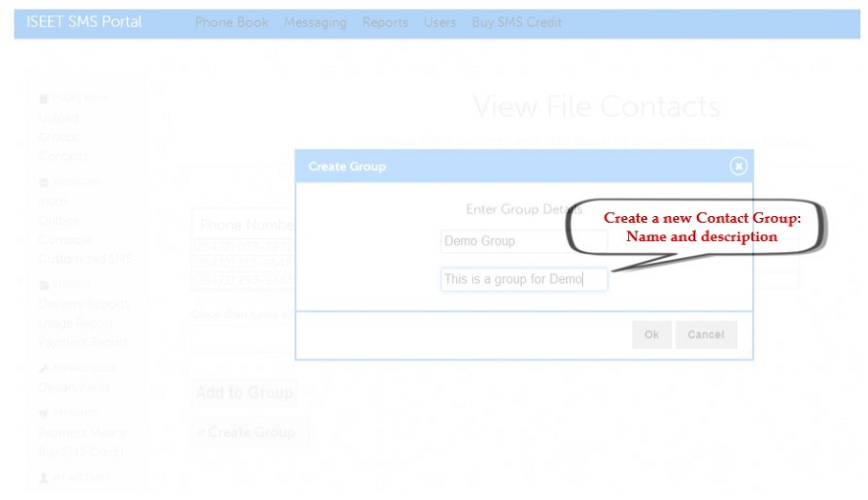Viewport: 868px width, 500px height.
Task: Select the Reports menu item
Action: coord(384,22)
